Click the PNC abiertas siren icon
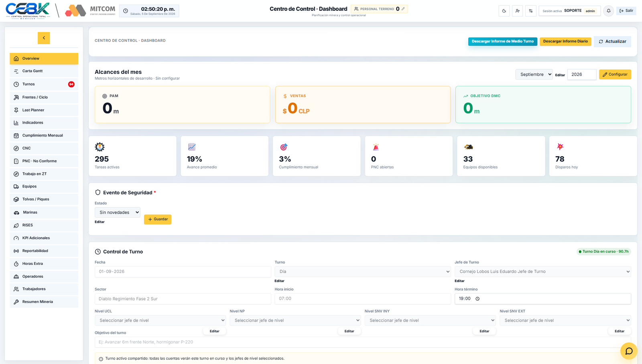This screenshot has height=364, width=642. [376, 147]
